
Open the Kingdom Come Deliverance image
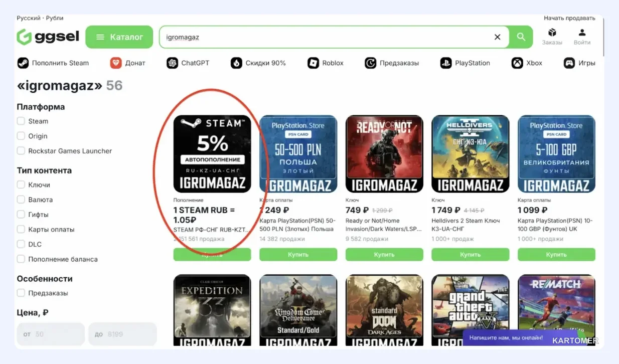pyautogui.click(x=298, y=310)
